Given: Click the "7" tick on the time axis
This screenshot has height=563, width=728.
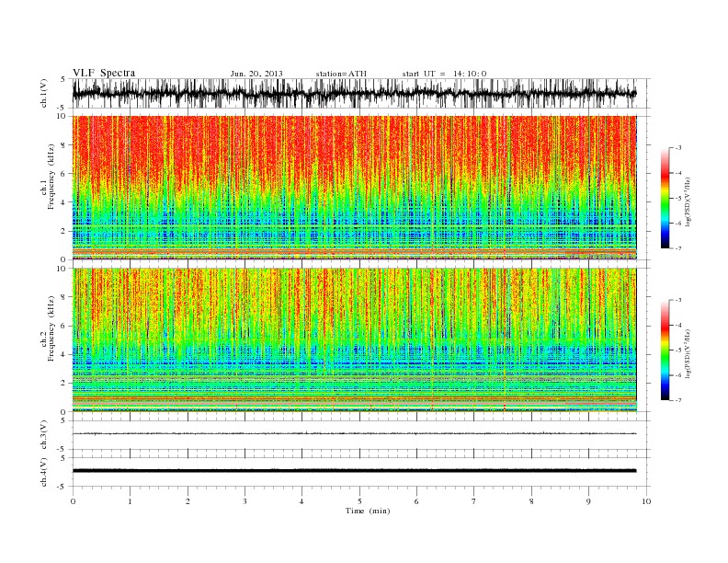Looking at the screenshot, I should (x=474, y=501).
